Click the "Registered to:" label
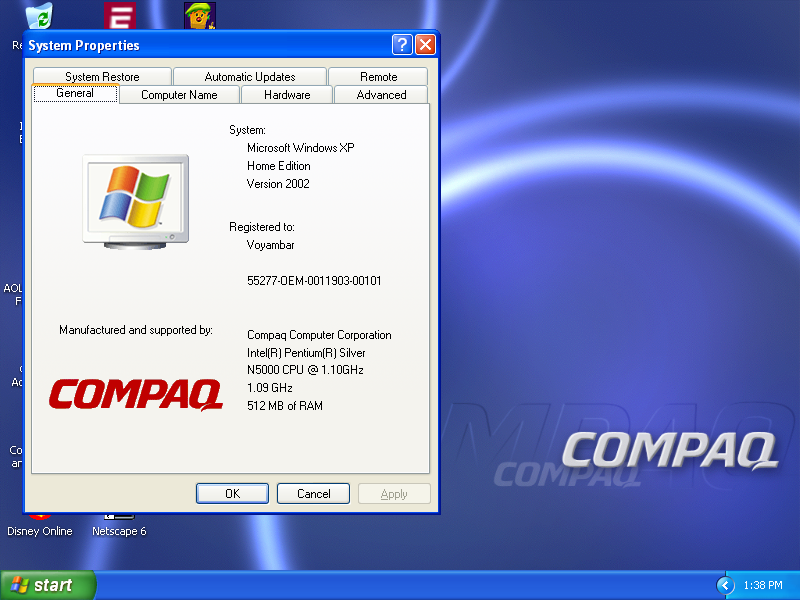This screenshot has height=600, width=800. point(262,227)
